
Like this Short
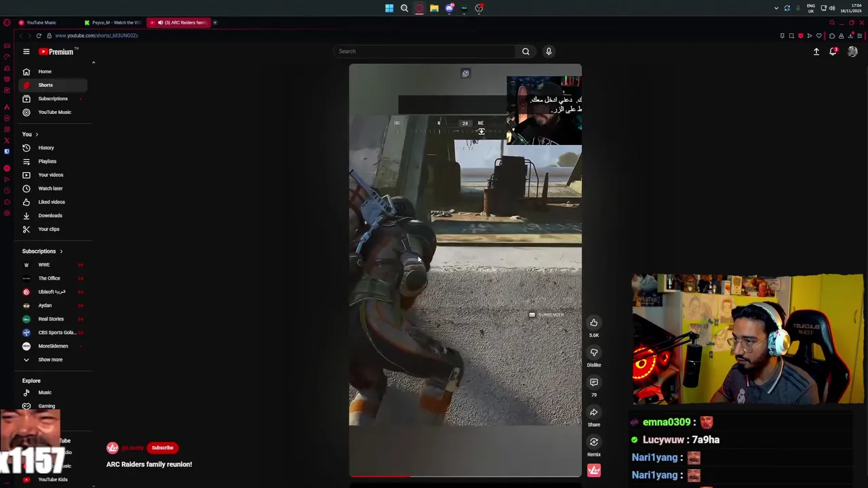click(x=594, y=323)
